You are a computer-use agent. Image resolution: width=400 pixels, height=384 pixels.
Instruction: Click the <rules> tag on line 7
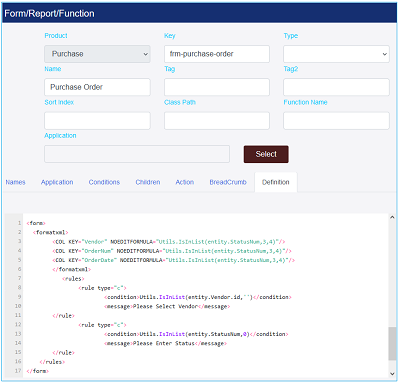point(73,279)
